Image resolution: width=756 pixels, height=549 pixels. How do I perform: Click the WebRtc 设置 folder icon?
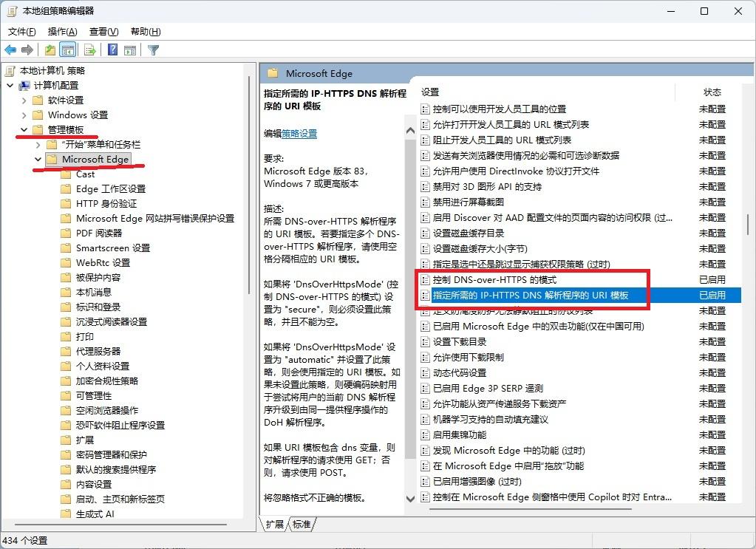[x=66, y=263]
